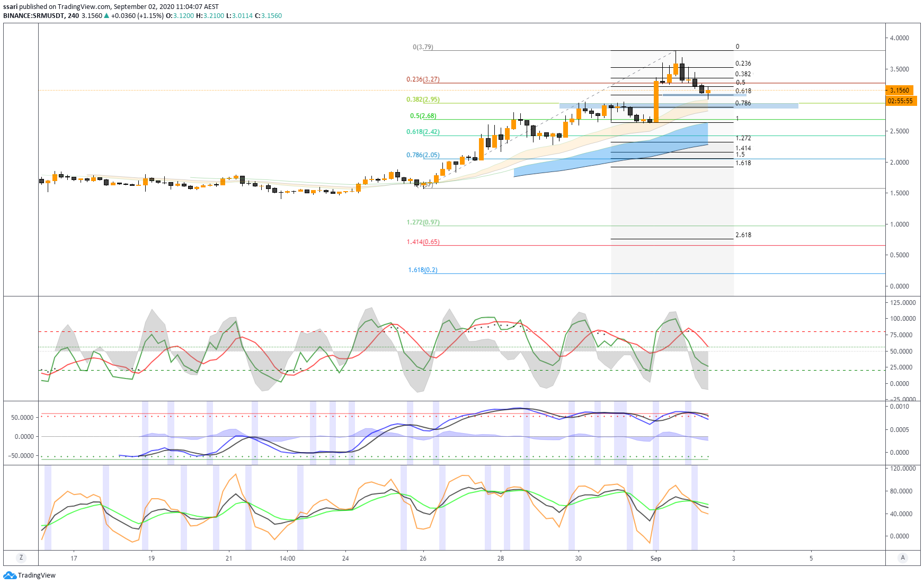Click the 125.0000 oscillator axis label
Screen dimensions: 924x585
click(x=903, y=303)
